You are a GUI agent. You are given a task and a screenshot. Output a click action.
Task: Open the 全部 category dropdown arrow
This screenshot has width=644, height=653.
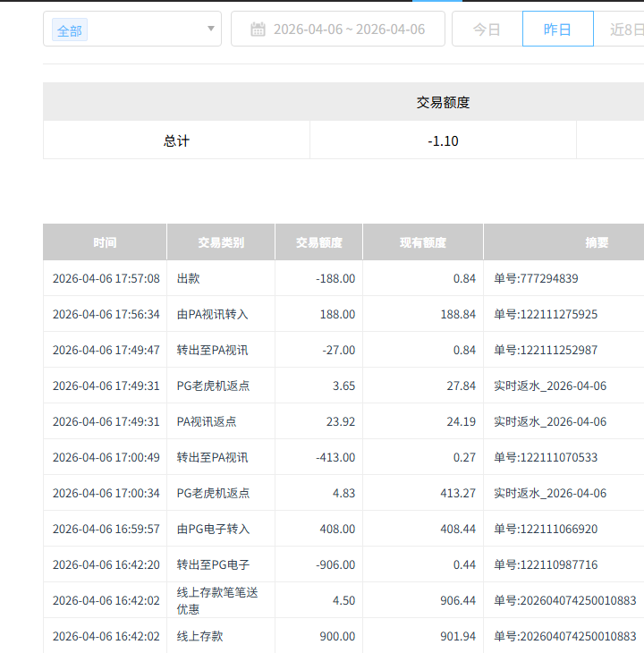pos(211,29)
